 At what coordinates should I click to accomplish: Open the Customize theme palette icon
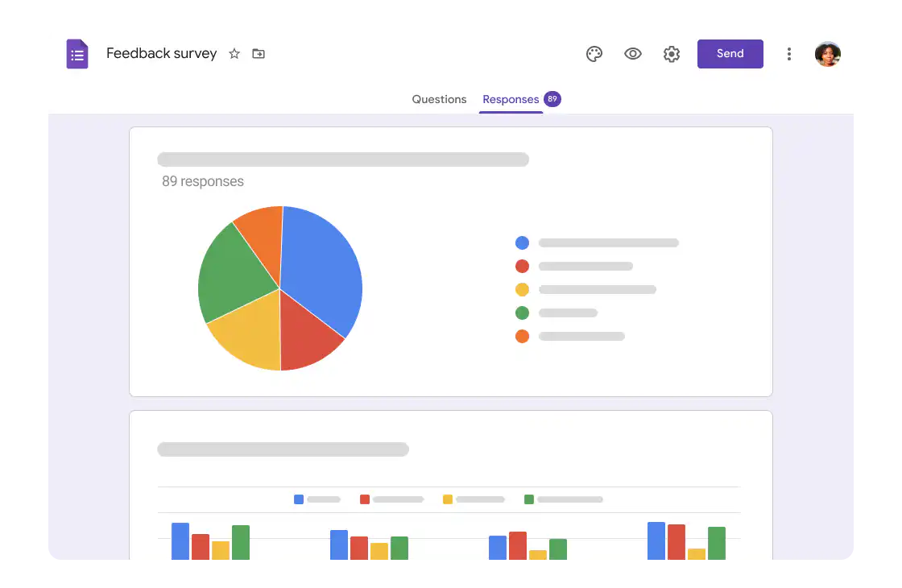tap(594, 53)
